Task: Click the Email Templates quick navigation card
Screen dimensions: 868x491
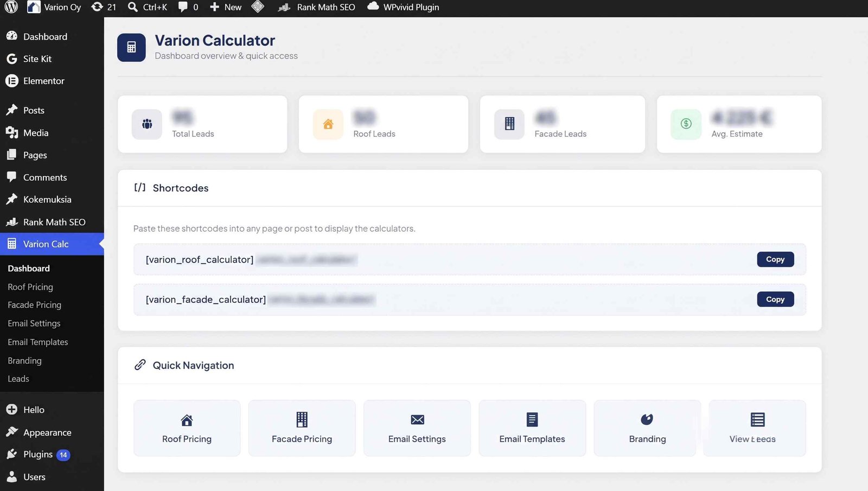Action: pyautogui.click(x=532, y=428)
